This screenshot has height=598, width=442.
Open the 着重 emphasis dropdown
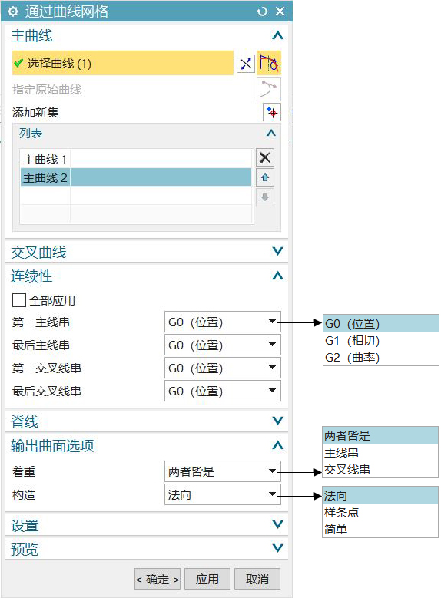[222, 472]
